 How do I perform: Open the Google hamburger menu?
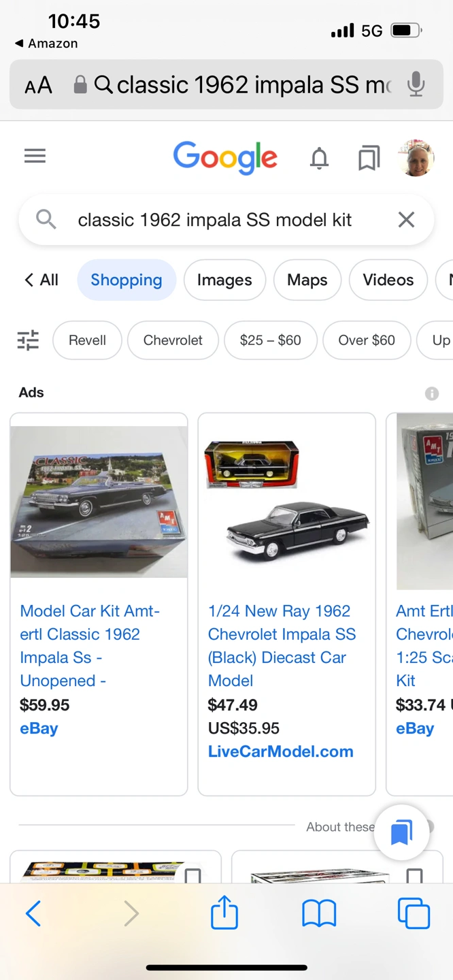pos(35,157)
